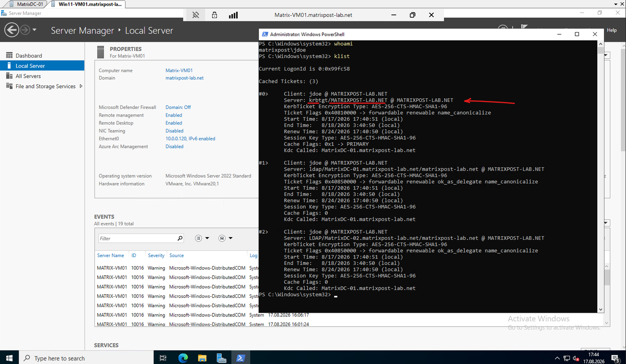The image size is (626, 364).
Task: Click the File and Storage Services icon
Action: [9, 86]
